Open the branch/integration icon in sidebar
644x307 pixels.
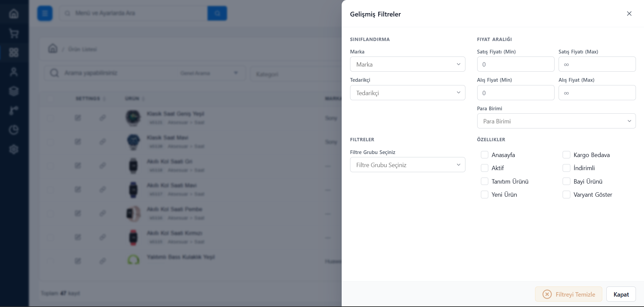[14, 110]
